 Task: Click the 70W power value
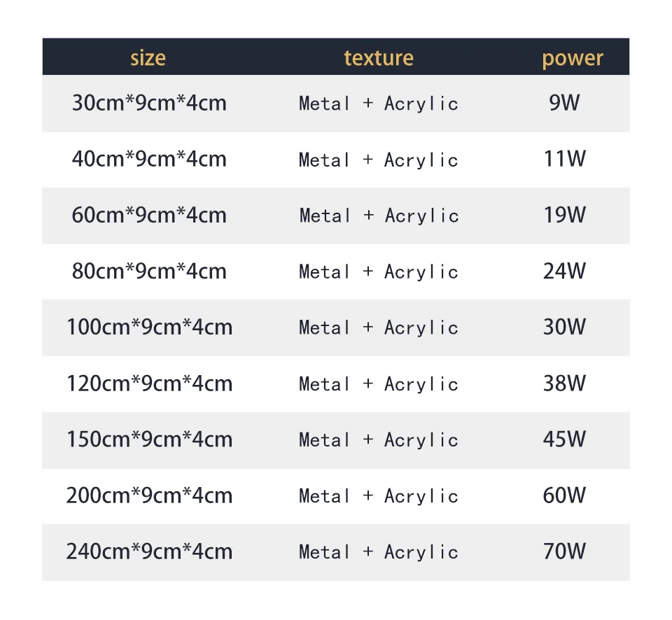pyautogui.click(x=564, y=551)
